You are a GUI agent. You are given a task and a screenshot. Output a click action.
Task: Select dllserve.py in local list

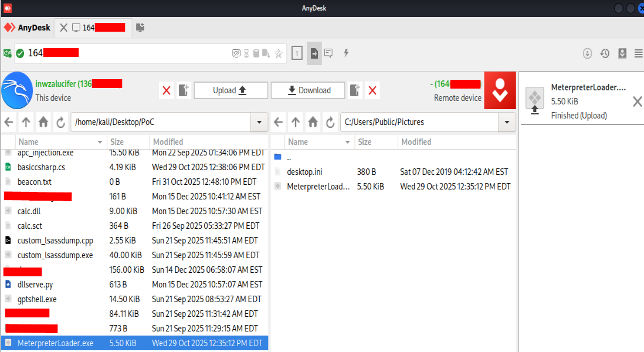coord(134,285)
